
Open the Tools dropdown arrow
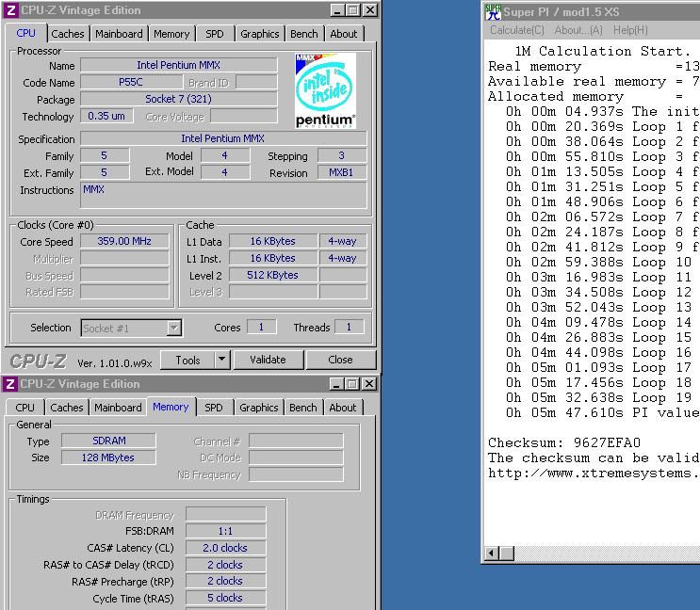pos(222,360)
